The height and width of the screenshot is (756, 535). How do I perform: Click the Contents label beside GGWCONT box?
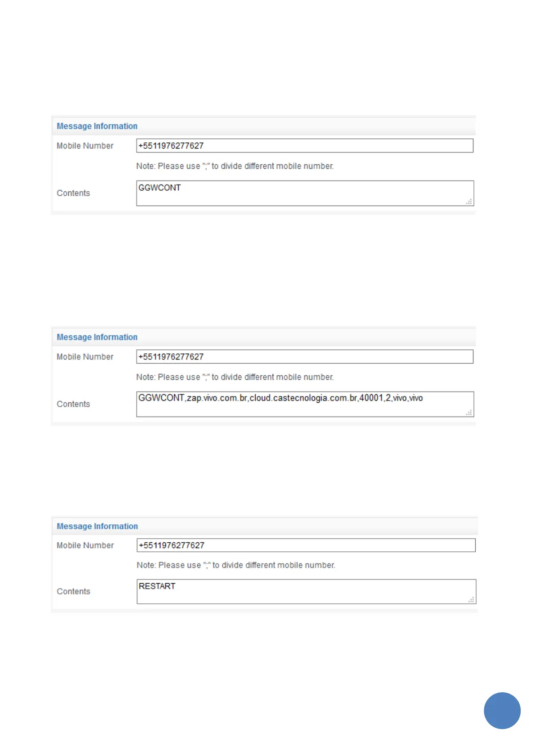73,193
